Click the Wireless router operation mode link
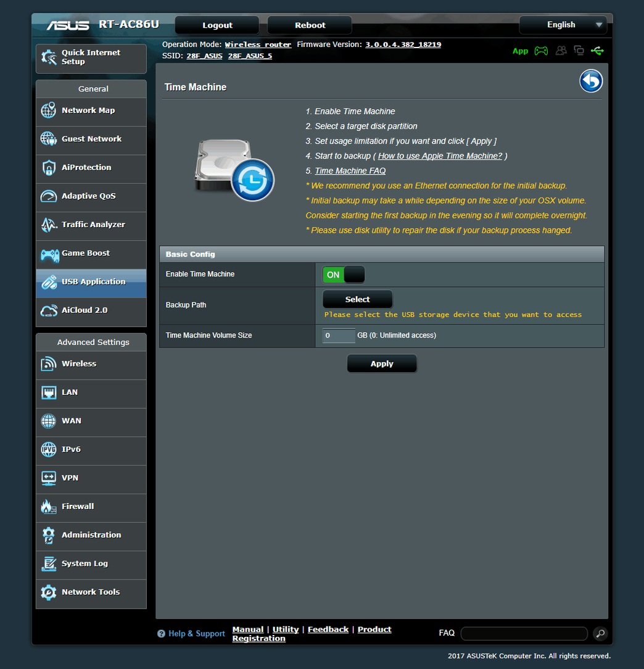Screen dimensions: 644x669 coord(258,44)
